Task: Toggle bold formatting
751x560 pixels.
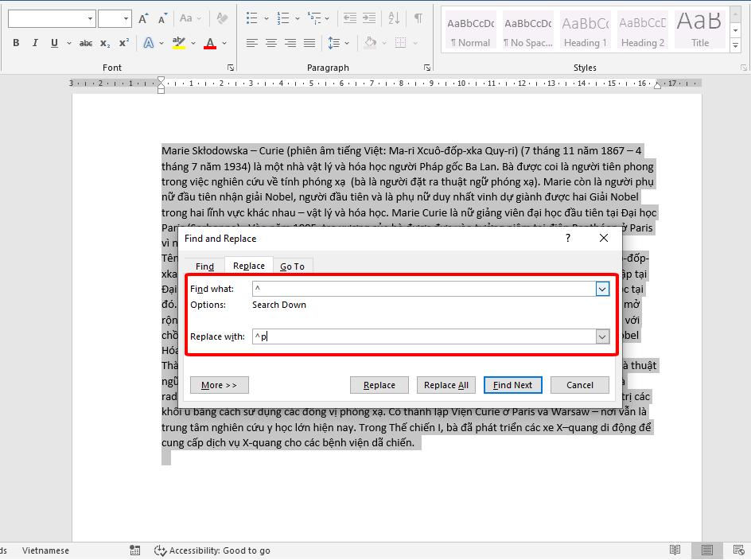Action: pyautogui.click(x=15, y=43)
